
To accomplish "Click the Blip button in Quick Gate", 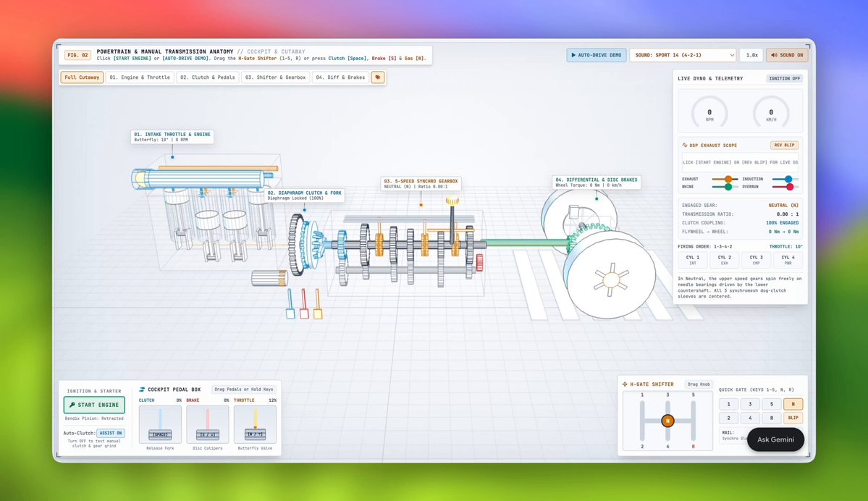I will tap(793, 418).
